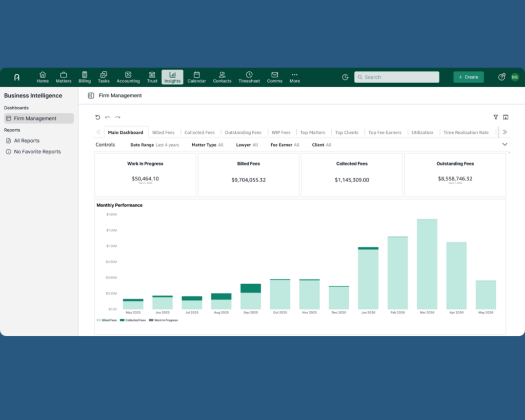
Task: Open the help icon with notification
Action: click(x=501, y=77)
